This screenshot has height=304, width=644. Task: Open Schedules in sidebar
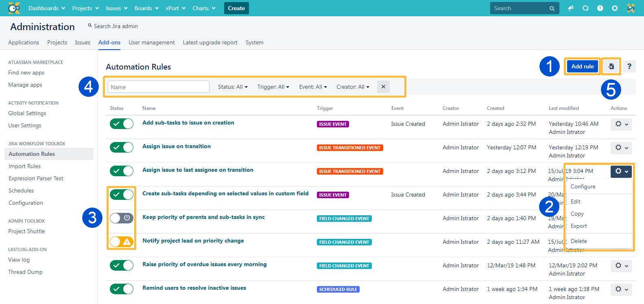(21, 190)
